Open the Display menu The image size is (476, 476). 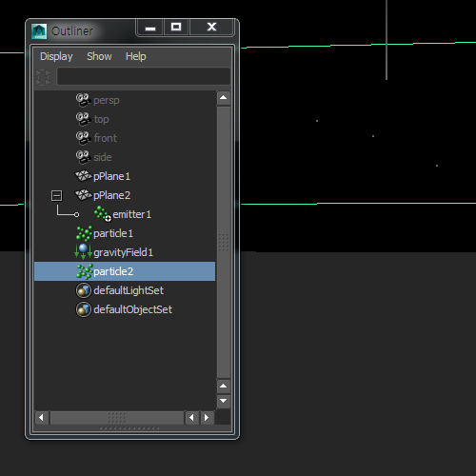pyautogui.click(x=56, y=56)
